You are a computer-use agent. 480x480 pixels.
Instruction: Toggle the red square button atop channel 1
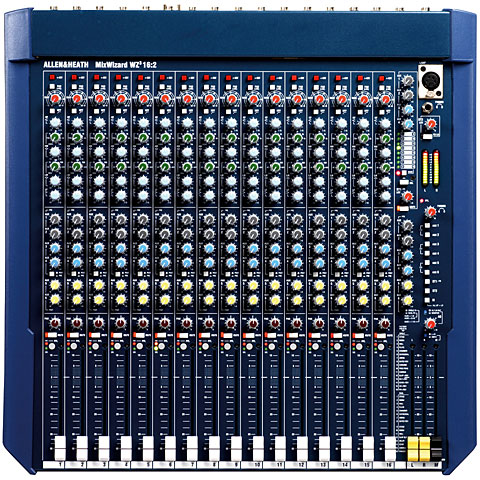[52, 77]
